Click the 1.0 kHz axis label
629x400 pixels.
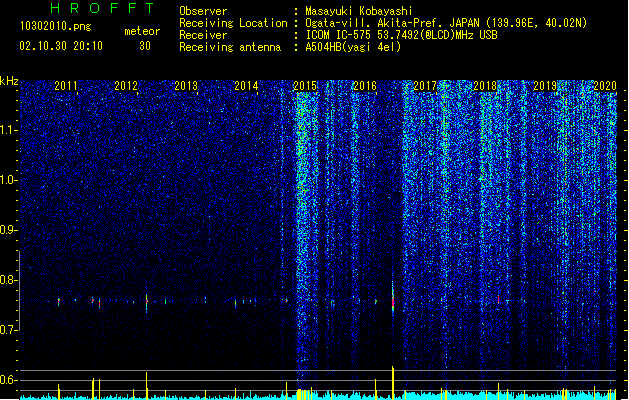coord(9,180)
